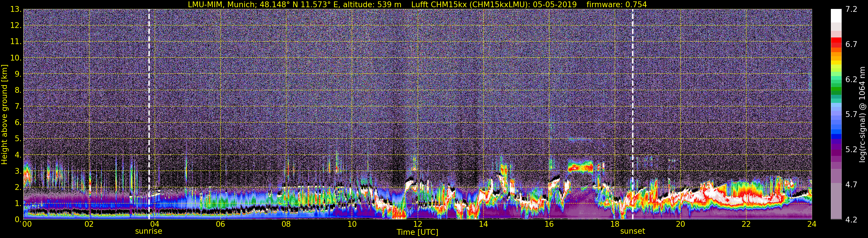Click the height axis label 3.

click(x=18, y=171)
